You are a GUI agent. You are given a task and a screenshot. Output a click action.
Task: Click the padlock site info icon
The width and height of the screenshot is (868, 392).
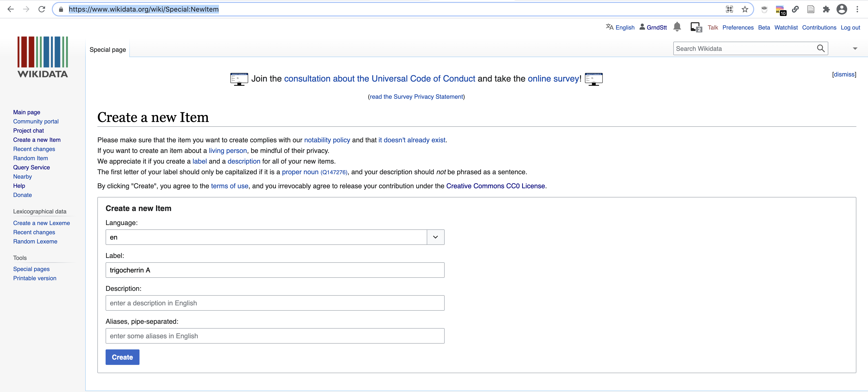coord(61,9)
